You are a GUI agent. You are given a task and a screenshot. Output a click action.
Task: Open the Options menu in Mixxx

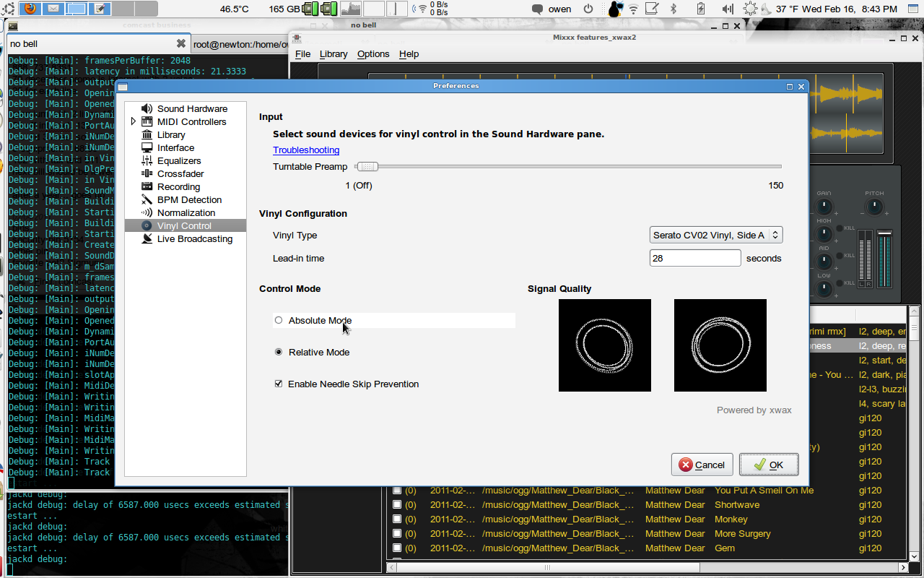click(x=373, y=54)
